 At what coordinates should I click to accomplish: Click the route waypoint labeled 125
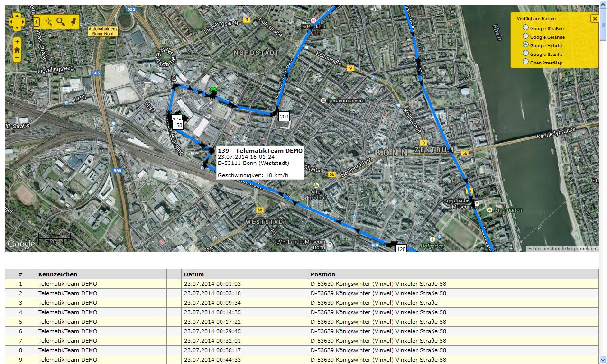401,248
